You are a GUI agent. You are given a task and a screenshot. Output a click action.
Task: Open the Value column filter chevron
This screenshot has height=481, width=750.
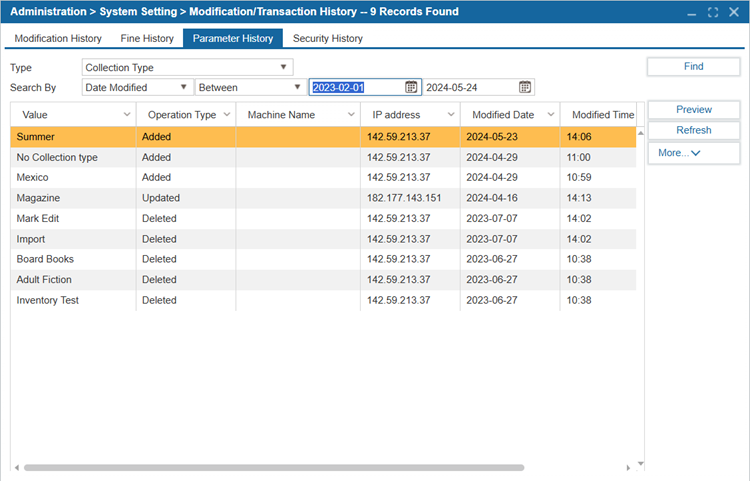click(127, 114)
